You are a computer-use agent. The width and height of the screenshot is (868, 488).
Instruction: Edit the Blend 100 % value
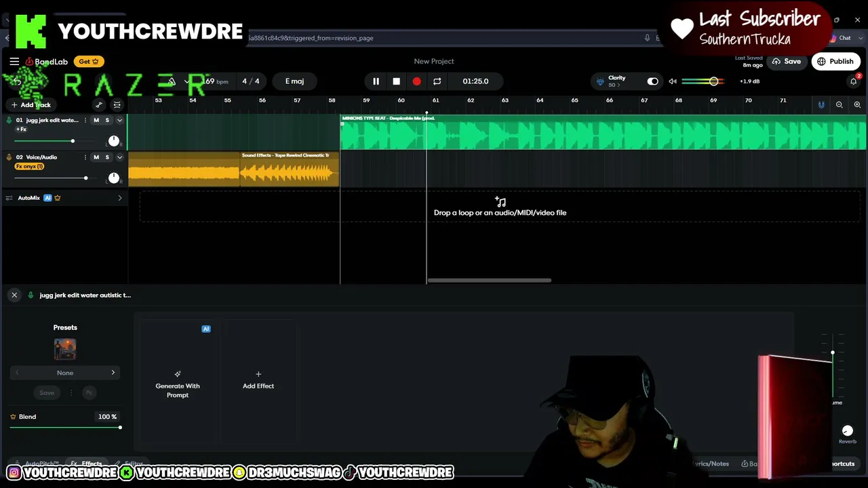coord(107,417)
